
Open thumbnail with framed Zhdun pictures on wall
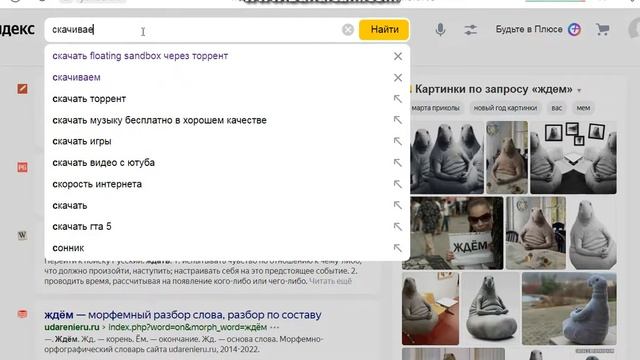[x=573, y=157]
